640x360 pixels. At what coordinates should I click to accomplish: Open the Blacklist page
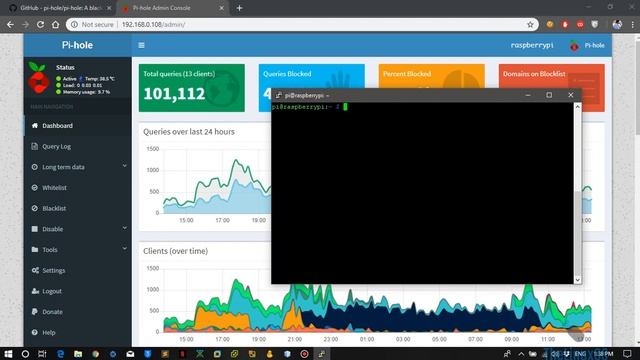tap(78, 209)
